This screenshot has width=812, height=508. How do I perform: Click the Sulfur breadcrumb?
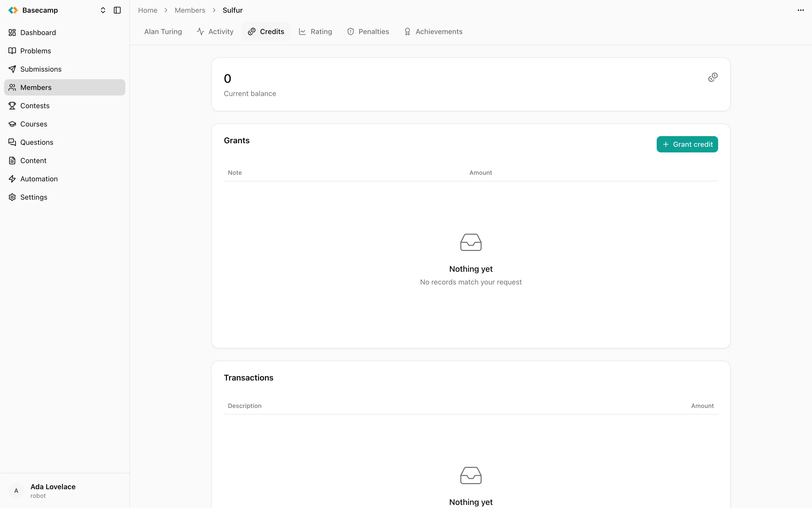coord(232,10)
